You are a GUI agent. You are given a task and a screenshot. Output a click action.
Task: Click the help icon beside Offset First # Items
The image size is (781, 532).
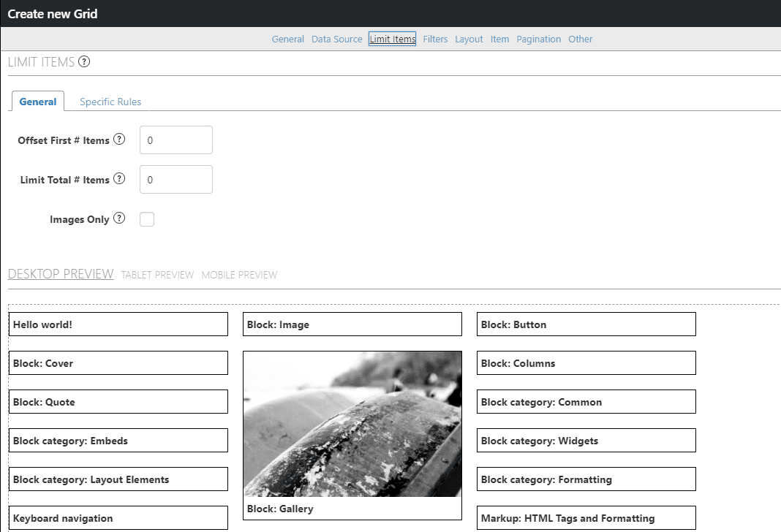119,139
